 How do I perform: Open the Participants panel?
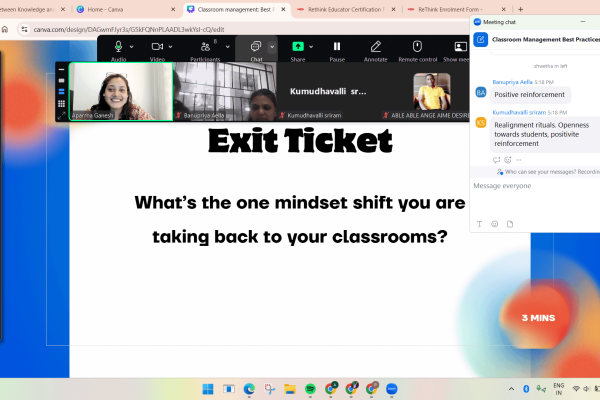pos(205,47)
